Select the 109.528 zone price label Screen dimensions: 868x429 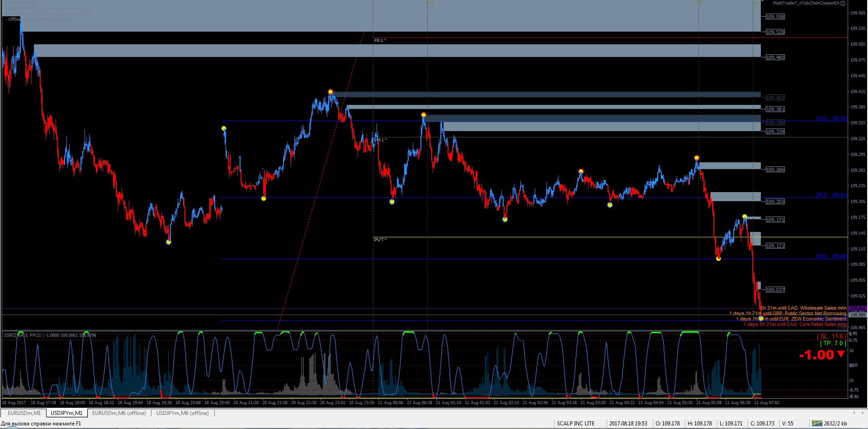tap(775, 32)
